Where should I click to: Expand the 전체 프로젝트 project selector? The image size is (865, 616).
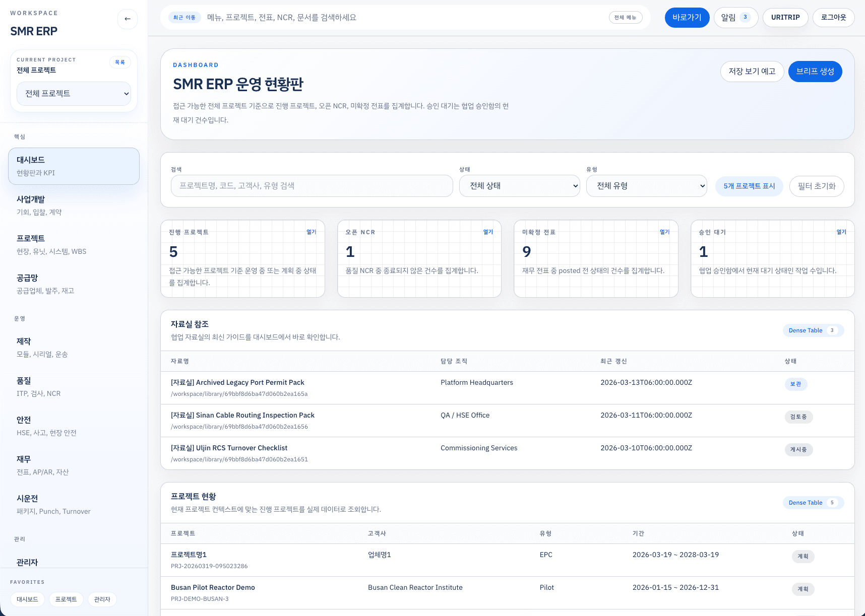pyautogui.click(x=74, y=94)
